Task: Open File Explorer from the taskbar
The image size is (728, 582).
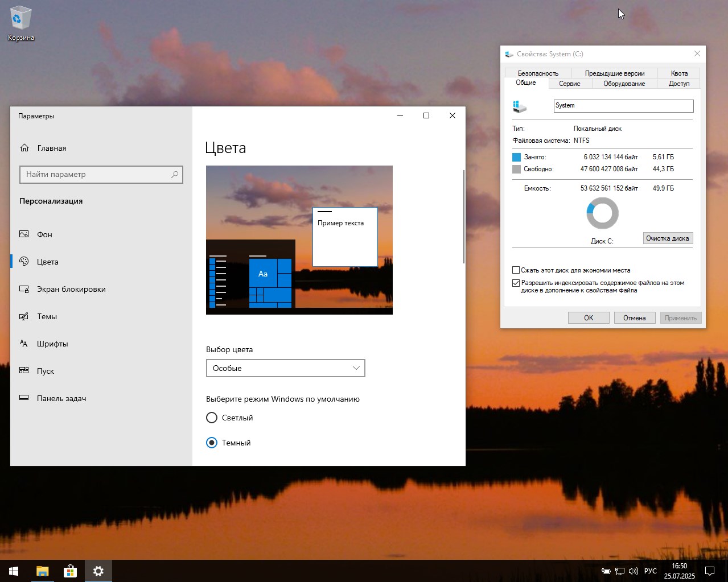Action: tap(42, 571)
